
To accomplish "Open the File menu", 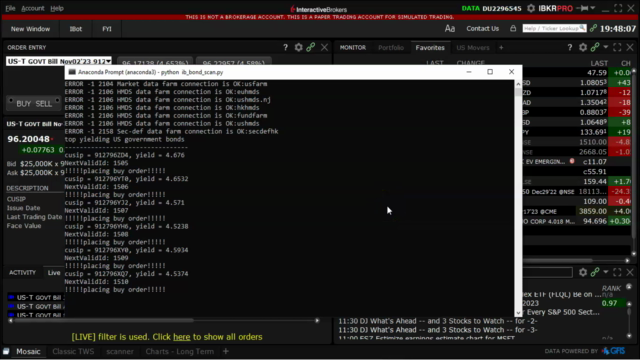I will pyautogui.click(x=10, y=8).
